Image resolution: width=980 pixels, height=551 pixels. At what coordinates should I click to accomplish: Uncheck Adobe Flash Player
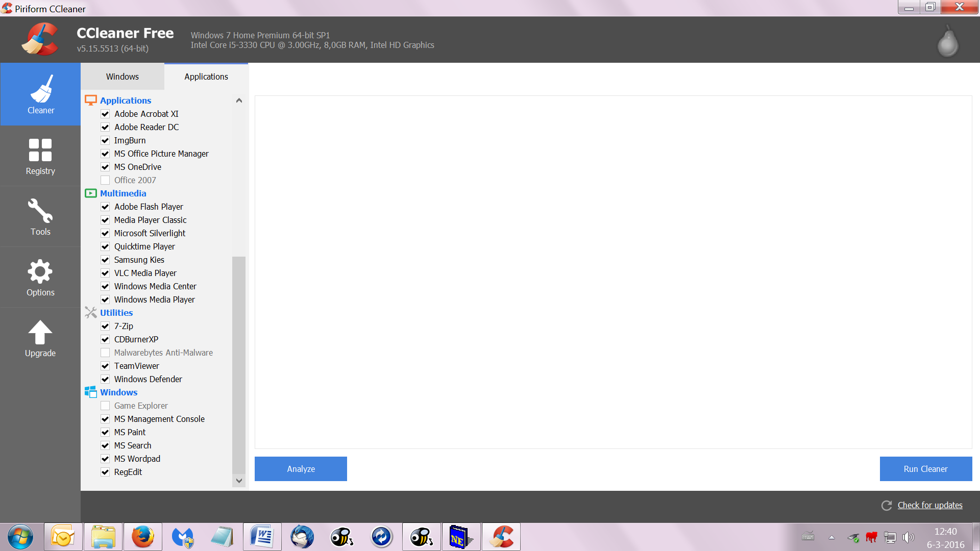[105, 207]
